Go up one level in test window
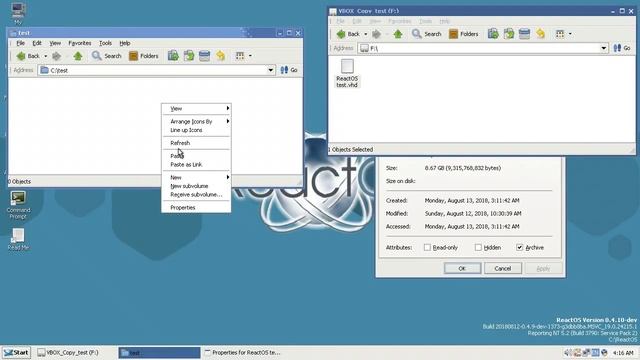 [x=78, y=56]
